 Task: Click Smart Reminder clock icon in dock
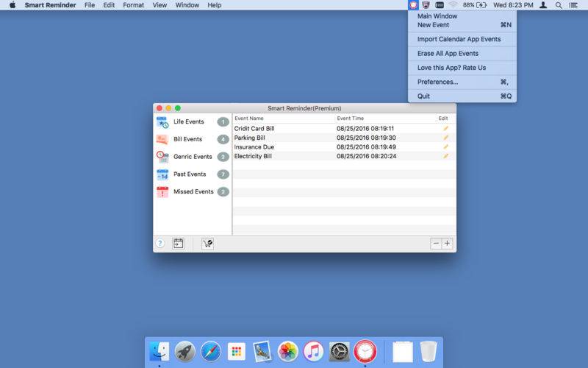[365, 352]
